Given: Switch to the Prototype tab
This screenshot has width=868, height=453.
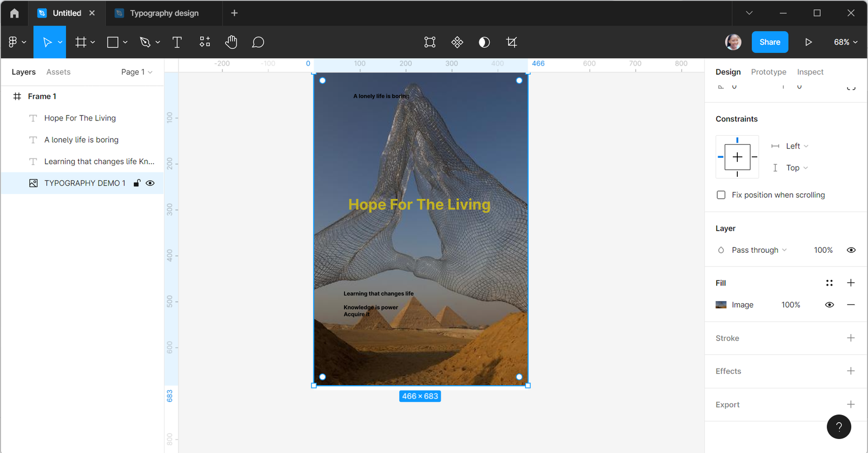Looking at the screenshot, I should [769, 72].
